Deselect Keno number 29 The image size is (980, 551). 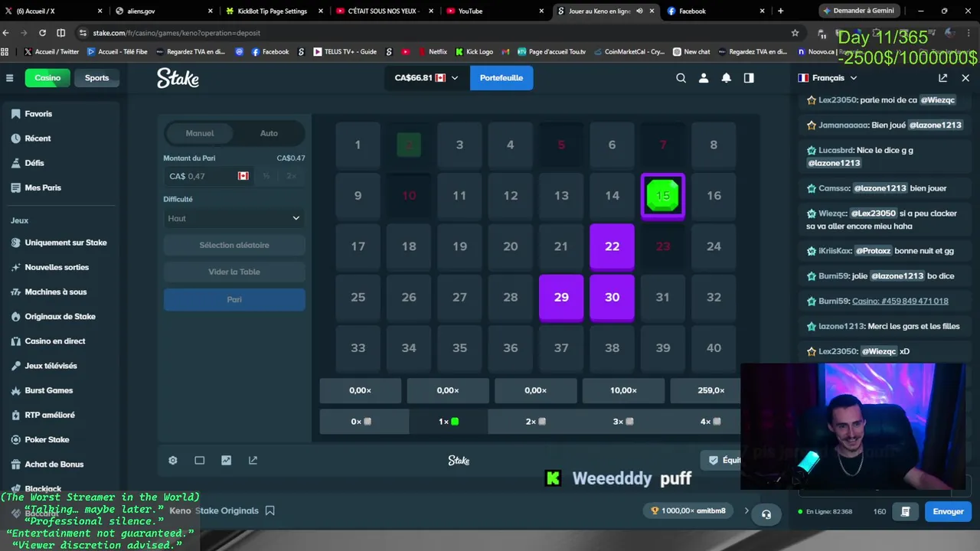(561, 298)
